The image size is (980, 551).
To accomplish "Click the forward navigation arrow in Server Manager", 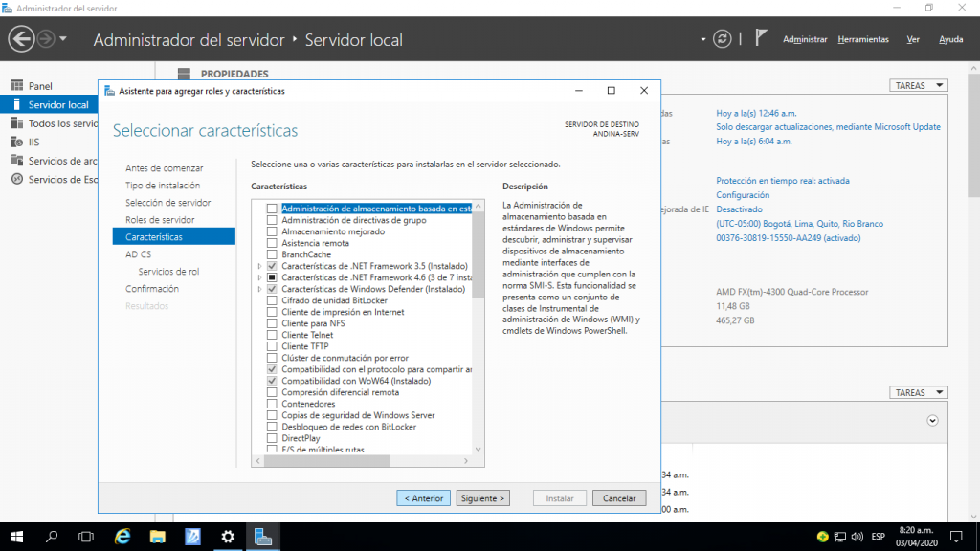I will point(46,38).
